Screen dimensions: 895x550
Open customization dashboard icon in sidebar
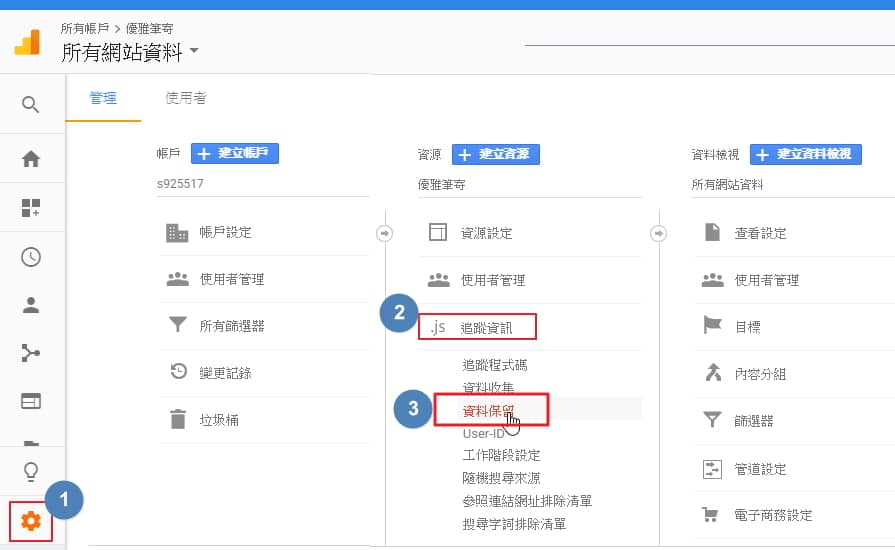[x=31, y=208]
